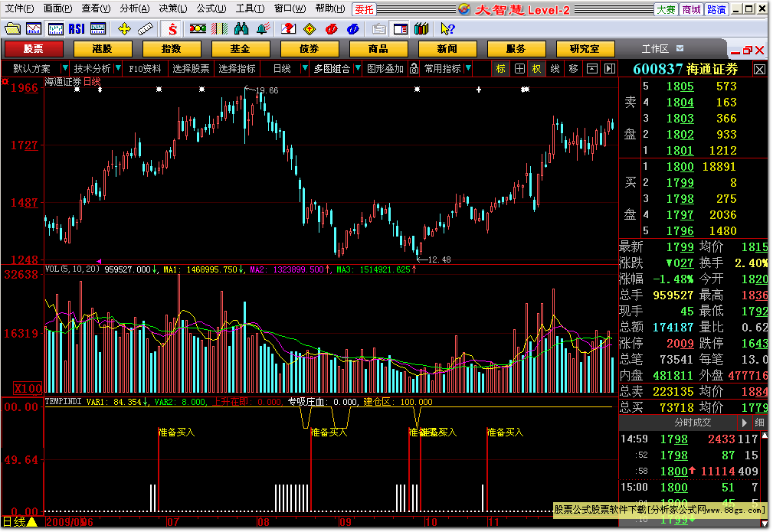773x532 pixels.
Task: Click the help cursor question icon
Action: pos(447,29)
